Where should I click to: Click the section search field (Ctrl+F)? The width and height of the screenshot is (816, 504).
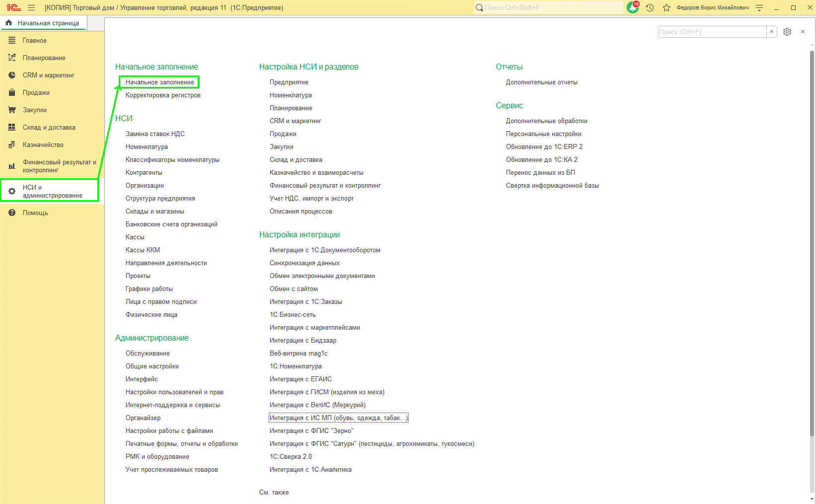point(712,32)
